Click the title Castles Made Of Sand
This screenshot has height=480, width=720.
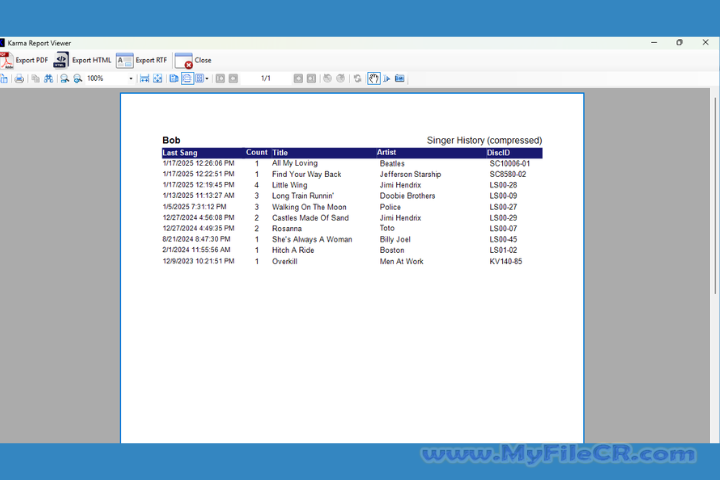coord(310,218)
